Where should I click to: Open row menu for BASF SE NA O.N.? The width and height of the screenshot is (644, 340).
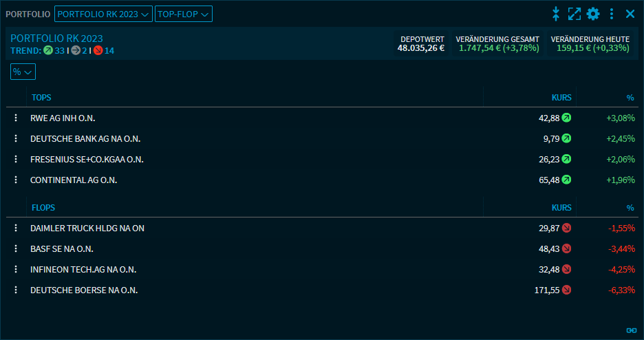coord(16,249)
